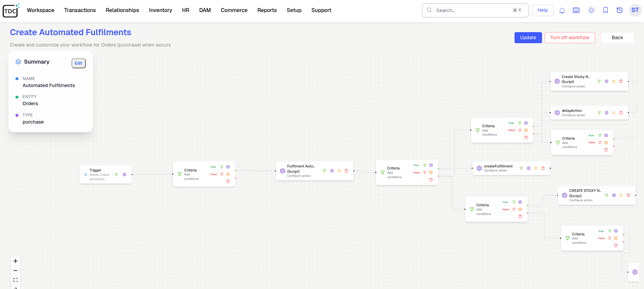Add filter on Fulfilment Auto script node
The image size is (644, 289).
325,171
